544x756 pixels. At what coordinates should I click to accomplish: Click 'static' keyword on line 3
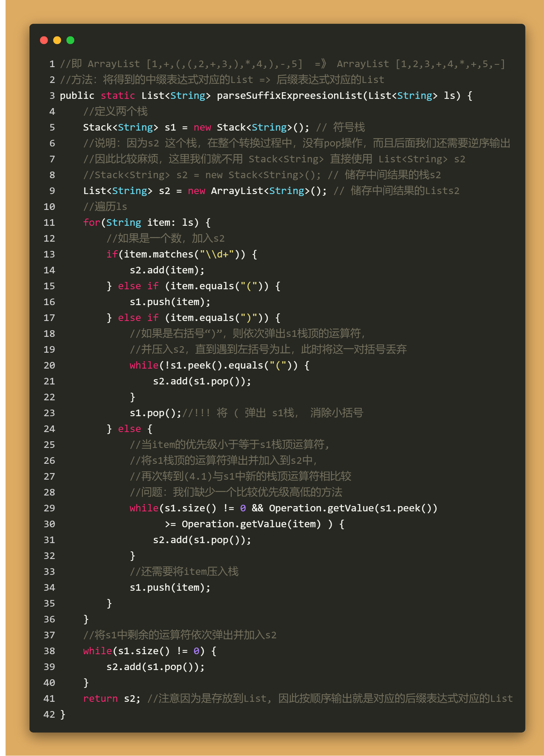pos(118,96)
